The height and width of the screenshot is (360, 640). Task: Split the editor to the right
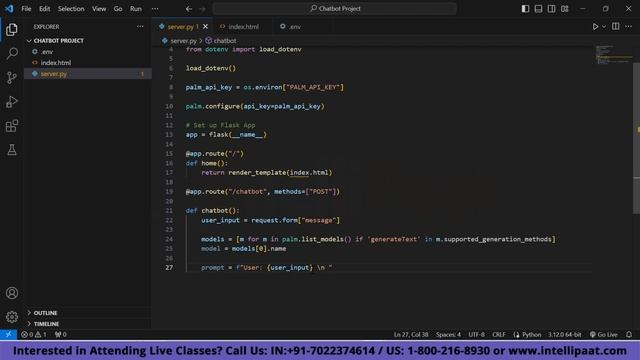point(616,27)
